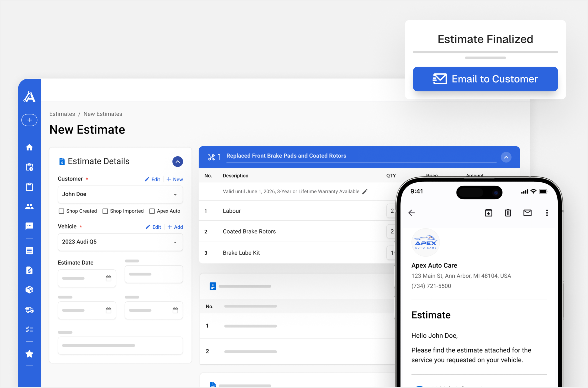This screenshot has width=588, height=388.
Task: Open the delivery truck sidebar icon
Action: pyautogui.click(x=29, y=310)
